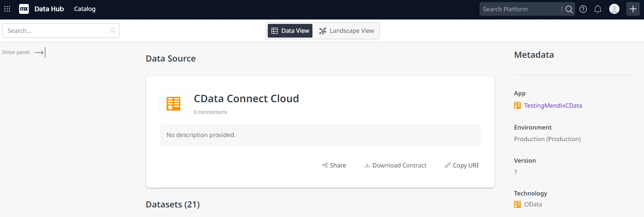Go to Data Hub home
Image resolution: width=644 pixels, height=217 pixels.
coord(49,9)
